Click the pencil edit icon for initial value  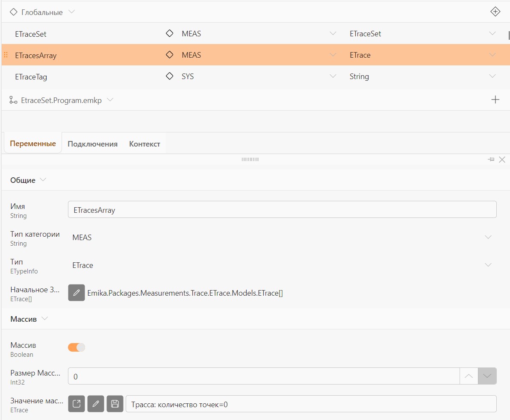[x=77, y=293]
